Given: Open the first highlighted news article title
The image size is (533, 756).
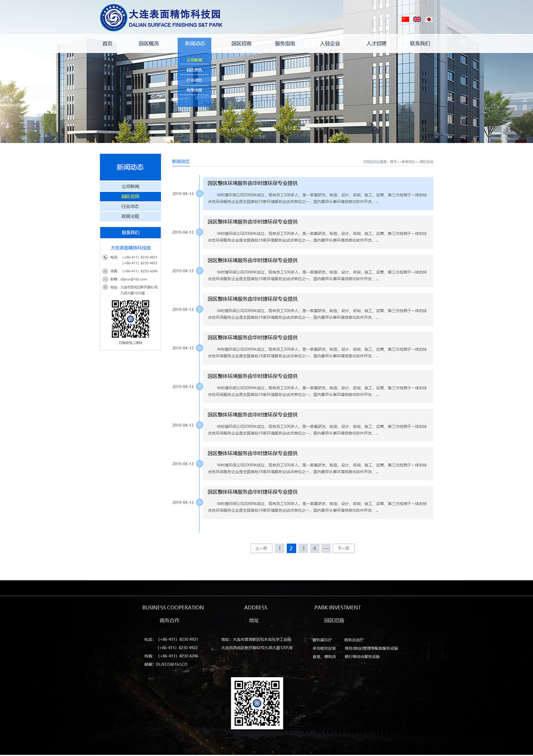Looking at the screenshot, I should (253, 183).
